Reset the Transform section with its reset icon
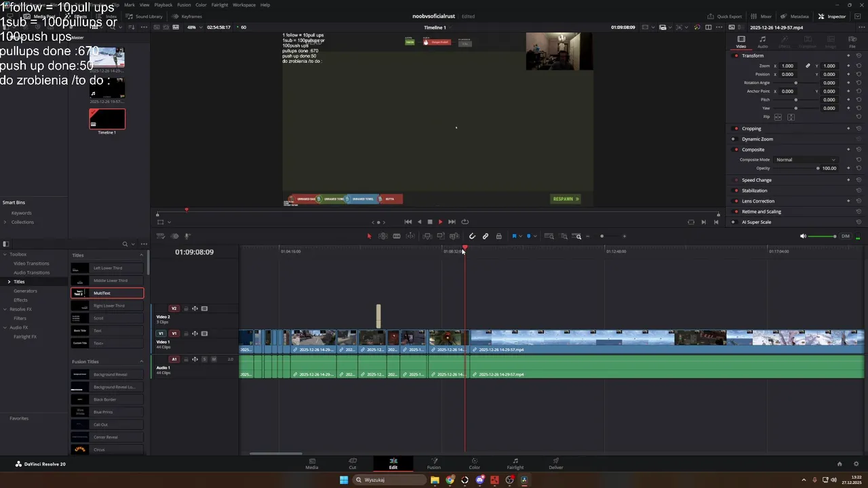This screenshot has width=868, height=488. click(x=859, y=56)
